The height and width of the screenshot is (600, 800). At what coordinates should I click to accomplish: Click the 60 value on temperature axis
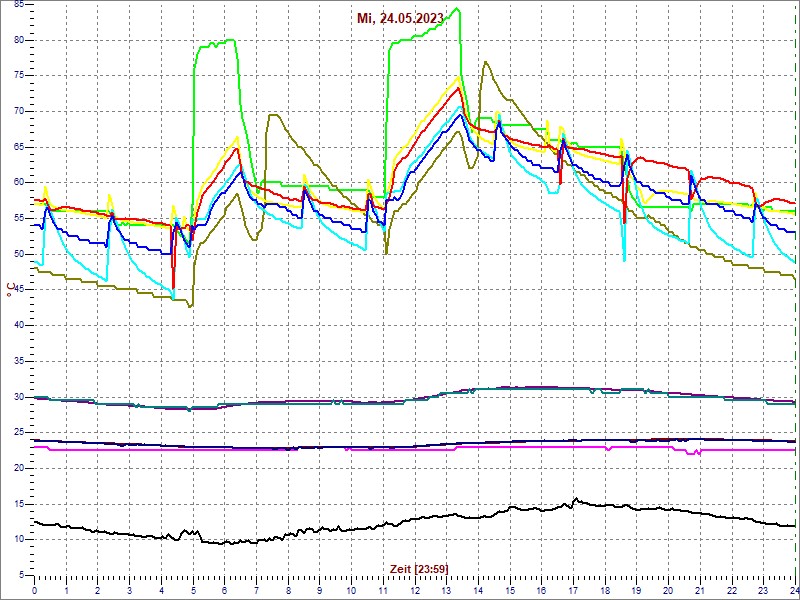point(19,182)
